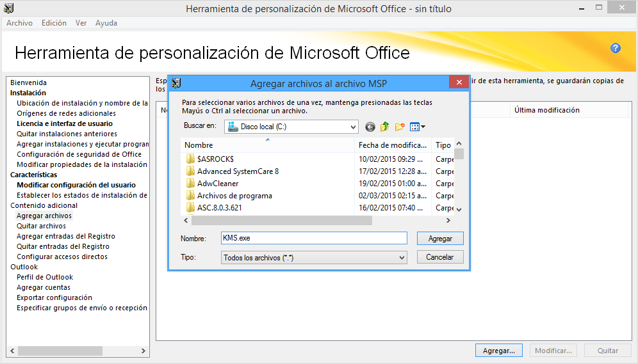Select Configurar accesos directos
The height and width of the screenshot is (364, 638).
62,257
